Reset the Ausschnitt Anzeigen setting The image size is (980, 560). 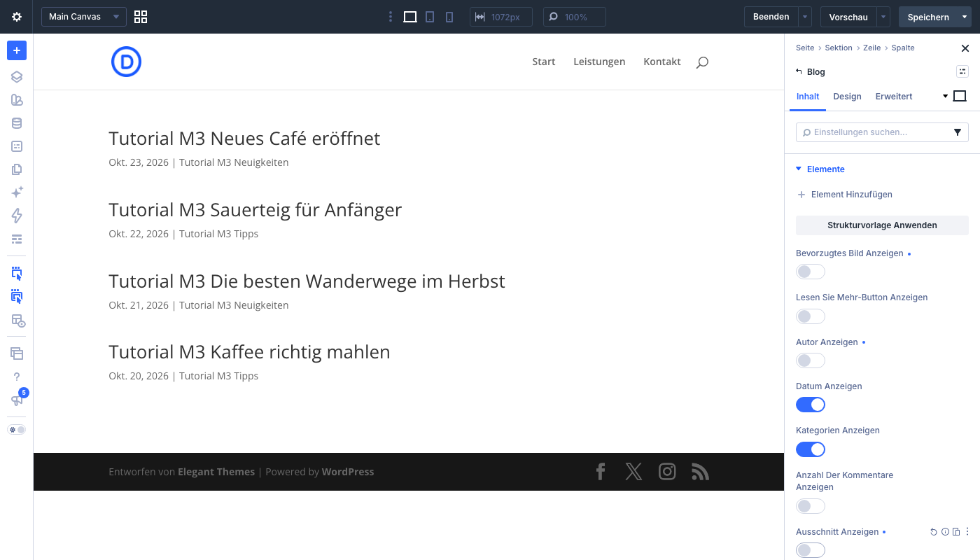(933, 532)
